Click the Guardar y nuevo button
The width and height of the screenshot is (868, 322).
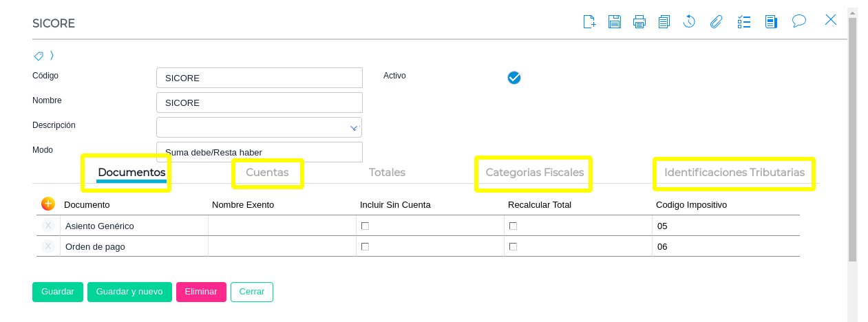click(129, 292)
